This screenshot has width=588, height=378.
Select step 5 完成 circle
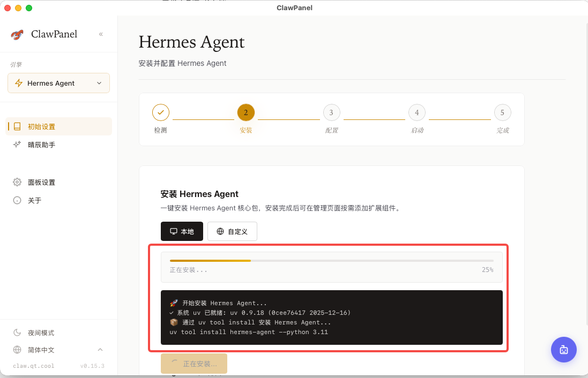(502, 112)
